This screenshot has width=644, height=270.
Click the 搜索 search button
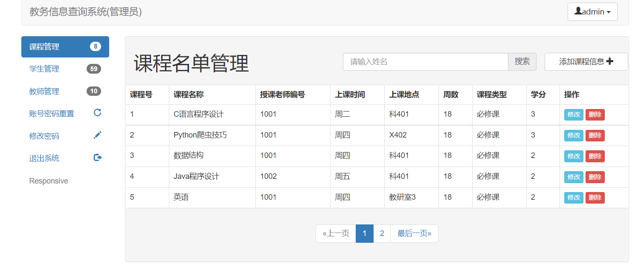click(522, 61)
